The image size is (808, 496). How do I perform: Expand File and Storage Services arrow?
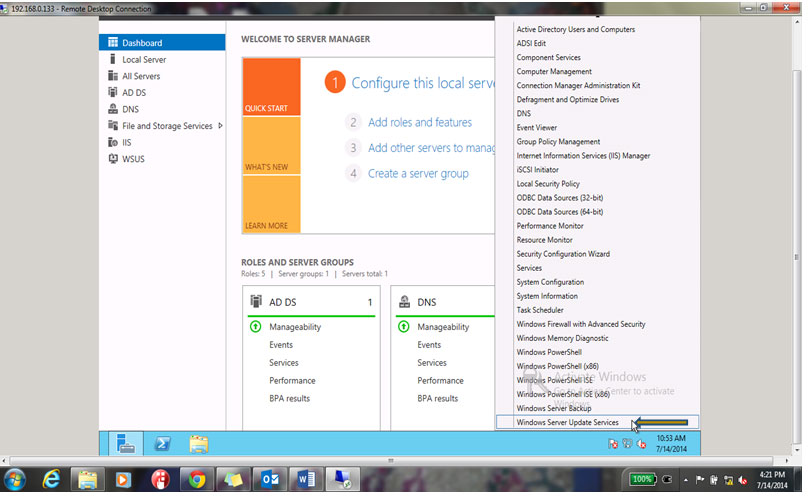tap(221, 126)
